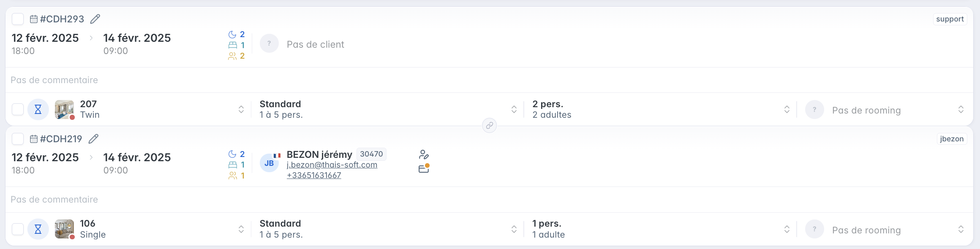Click the link icon between the two reservations
The height and width of the screenshot is (249, 980).
click(490, 125)
